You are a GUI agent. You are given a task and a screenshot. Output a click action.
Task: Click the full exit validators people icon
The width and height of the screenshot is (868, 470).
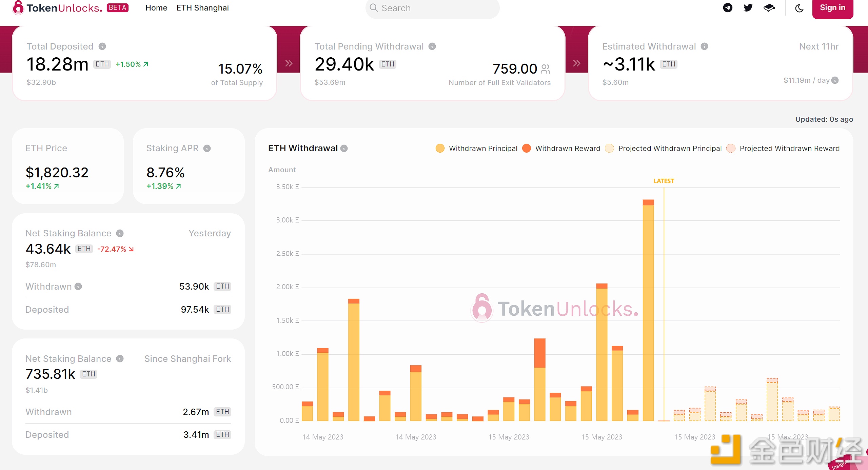pos(545,69)
